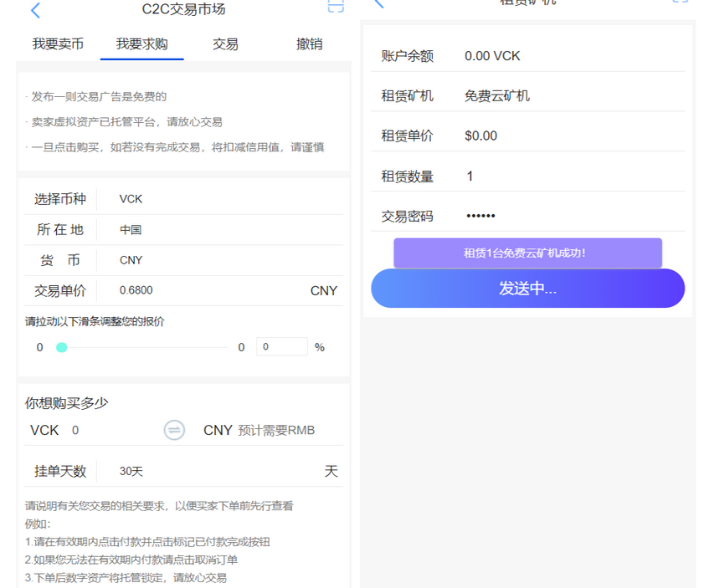Image resolution: width=704 pixels, height=588 pixels.
Task: Open the order record icon beside C2C交易市场
Action: pyautogui.click(x=336, y=7)
